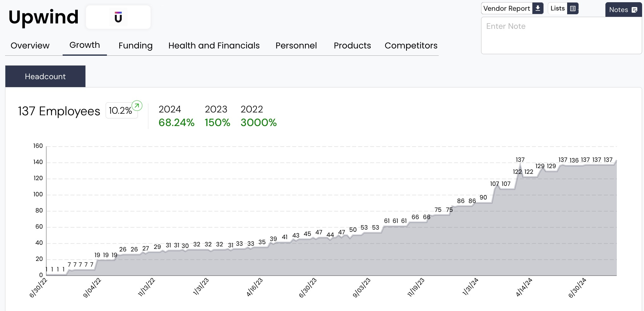
Task: Click the Growth tab label
Action: [84, 45]
